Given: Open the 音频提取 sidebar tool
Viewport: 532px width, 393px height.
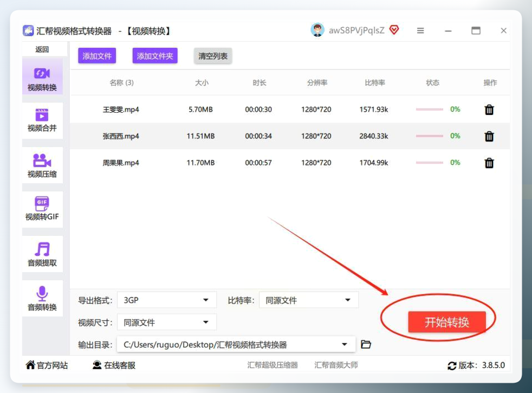Looking at the screenshot, I should [42, 254].
